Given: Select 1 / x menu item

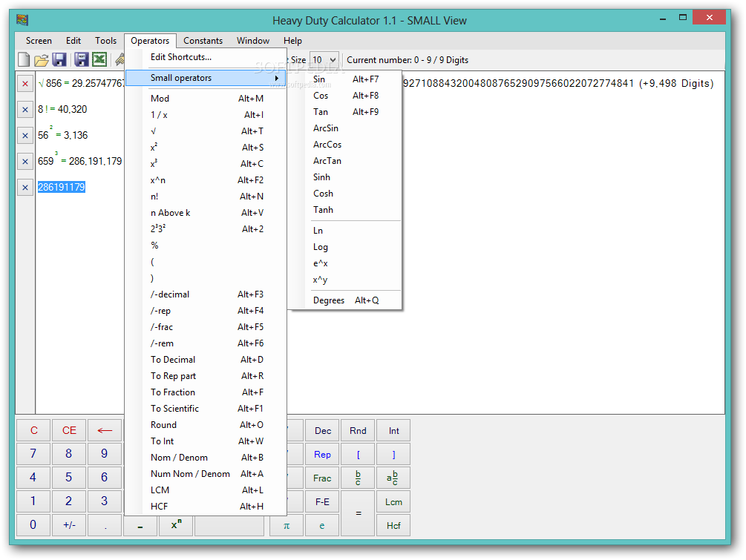Looking at the screenshot, I should 206,114.
